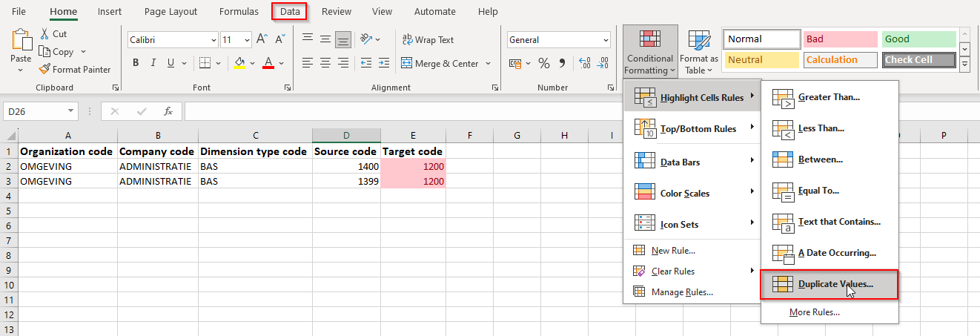Open the Fill Color dropdown arrow

253,63
